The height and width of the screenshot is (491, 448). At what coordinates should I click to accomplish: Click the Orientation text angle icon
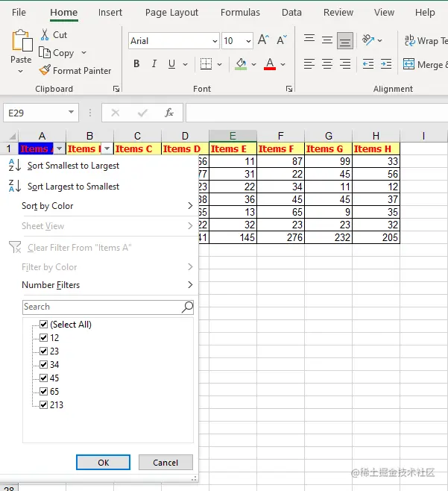point(368,40)
